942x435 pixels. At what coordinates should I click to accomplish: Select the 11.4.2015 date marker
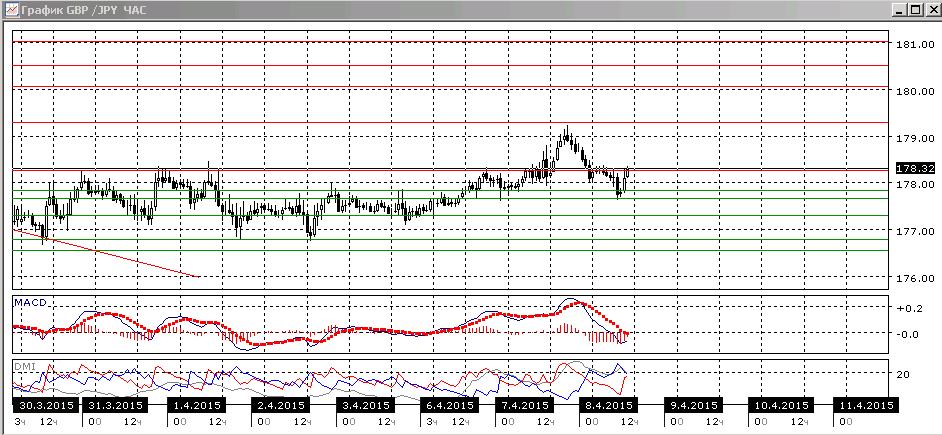point(865,405)
